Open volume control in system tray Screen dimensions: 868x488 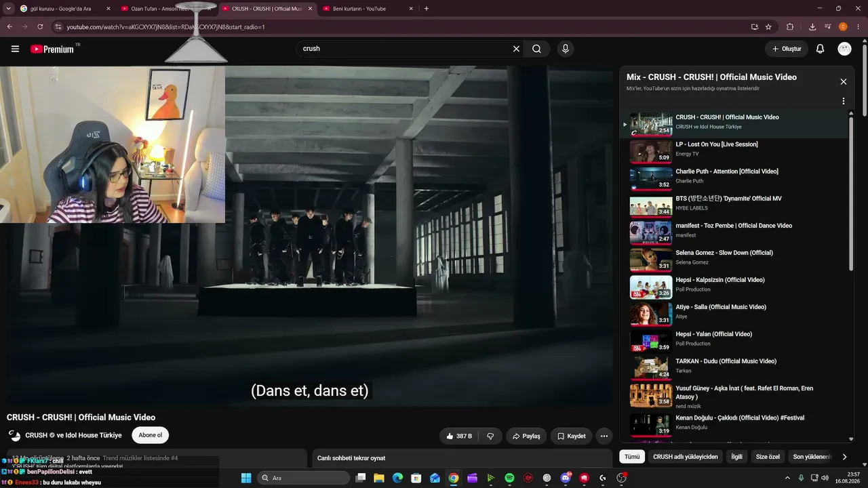825,478
